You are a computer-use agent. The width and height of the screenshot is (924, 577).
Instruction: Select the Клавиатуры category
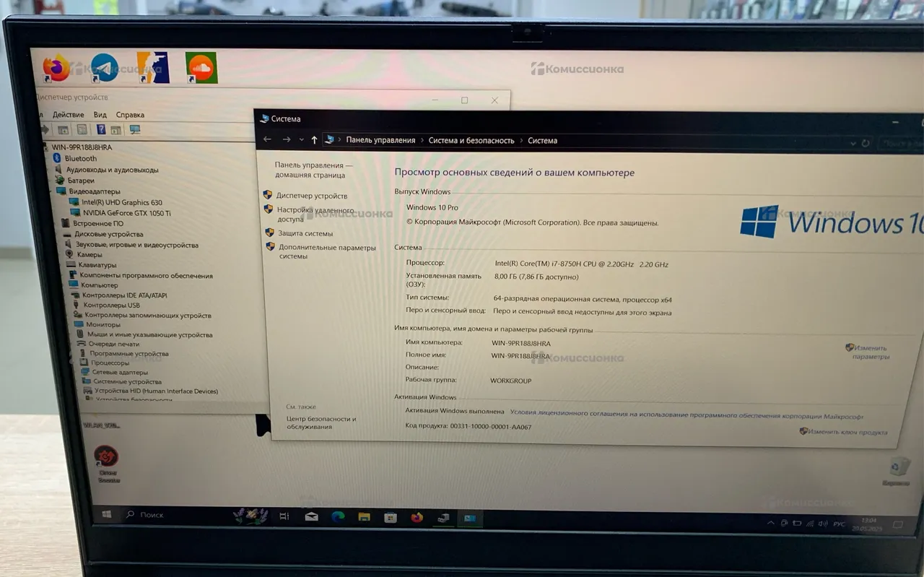97,265
